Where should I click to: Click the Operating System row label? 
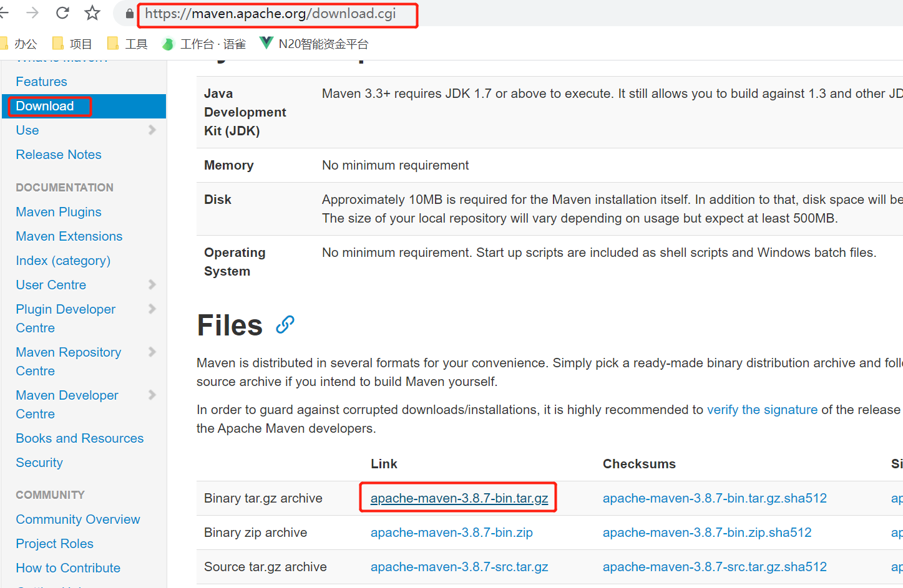tap(235, 262)
